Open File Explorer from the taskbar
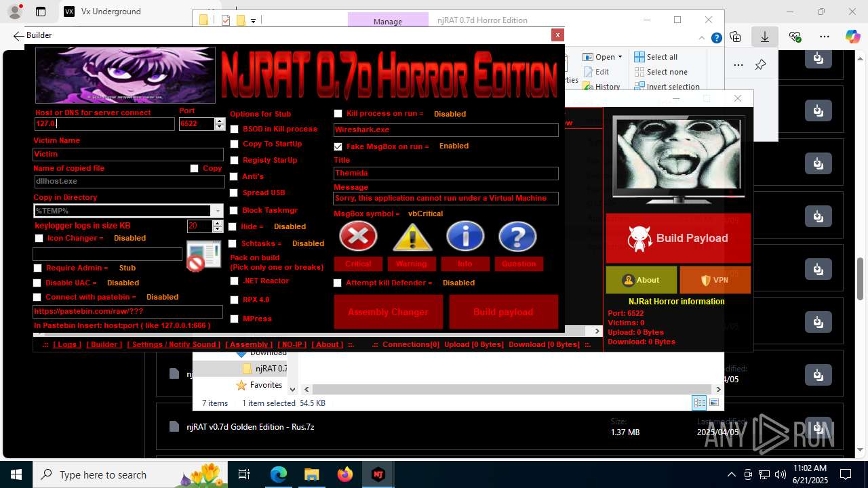868x488 pixels. [311, 474]
